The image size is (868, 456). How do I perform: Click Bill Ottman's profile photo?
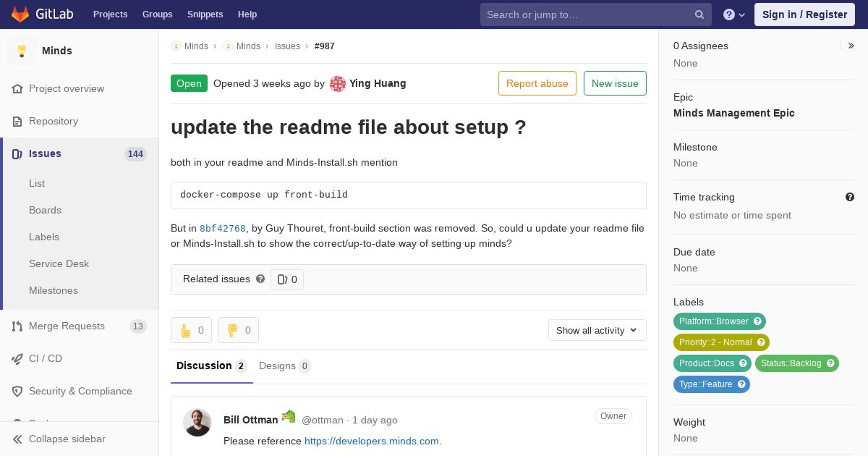pyautogui.click(x=197, y=423)
